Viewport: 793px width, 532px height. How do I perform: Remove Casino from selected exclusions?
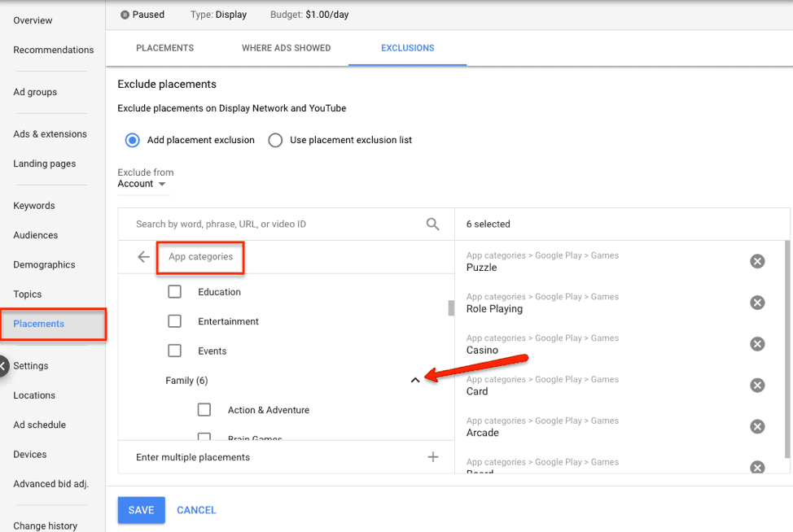point(757,344)
